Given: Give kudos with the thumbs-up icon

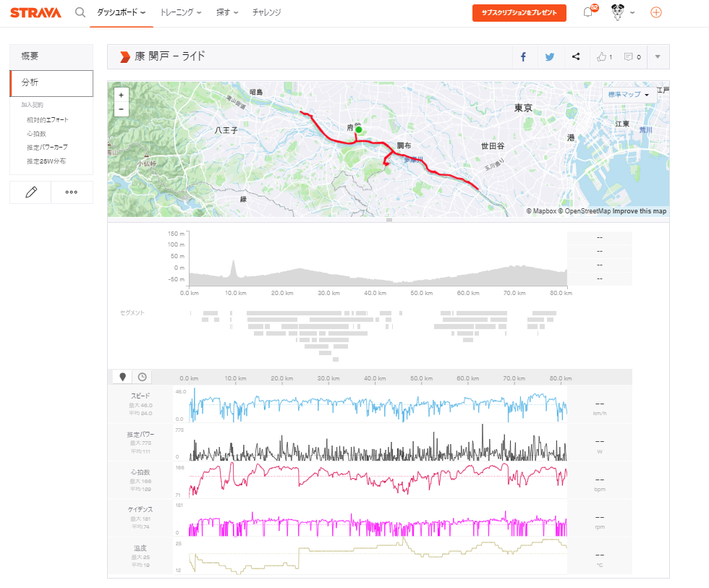Looking at the screenshot, I should [x=604, y=57].
